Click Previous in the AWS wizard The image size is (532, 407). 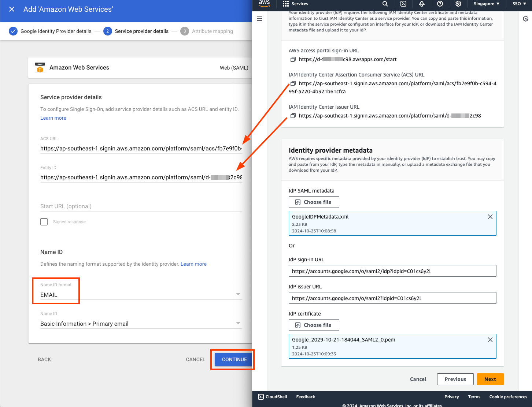[x=455, y=379]
